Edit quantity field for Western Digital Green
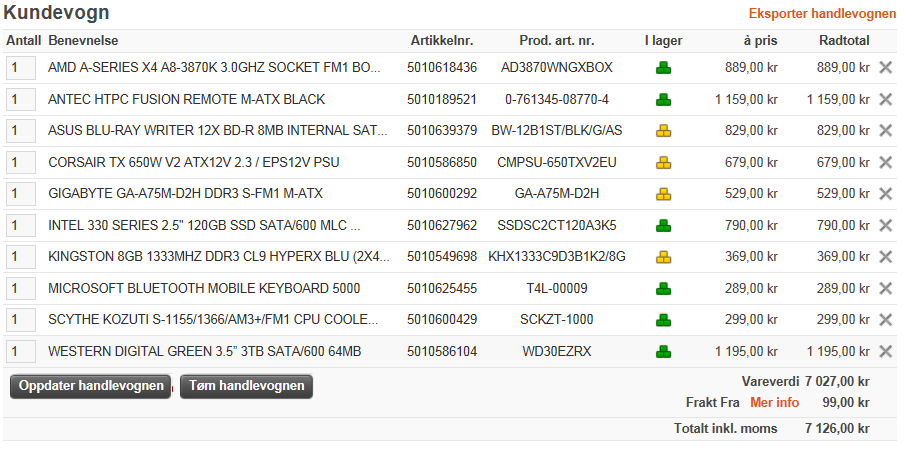This screenshot has width=908, height=460. (21, 351)
